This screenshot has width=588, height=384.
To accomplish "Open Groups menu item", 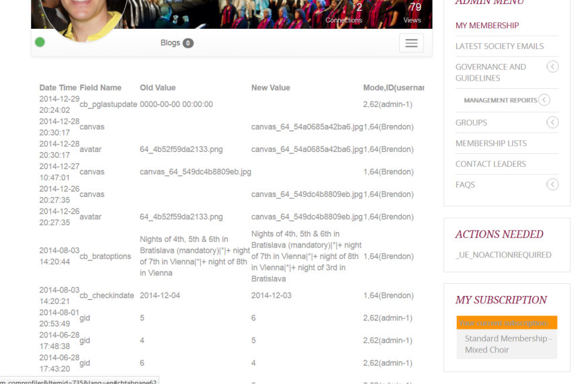I will [x=471, y=123].
